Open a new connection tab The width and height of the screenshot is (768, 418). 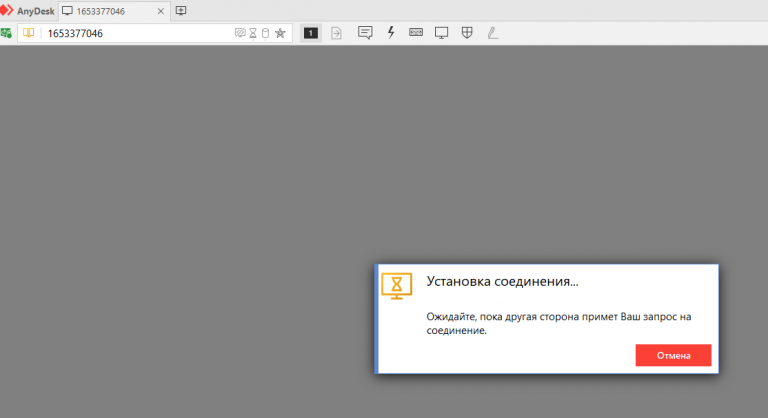pyautogui.click(x=181, y=11)
